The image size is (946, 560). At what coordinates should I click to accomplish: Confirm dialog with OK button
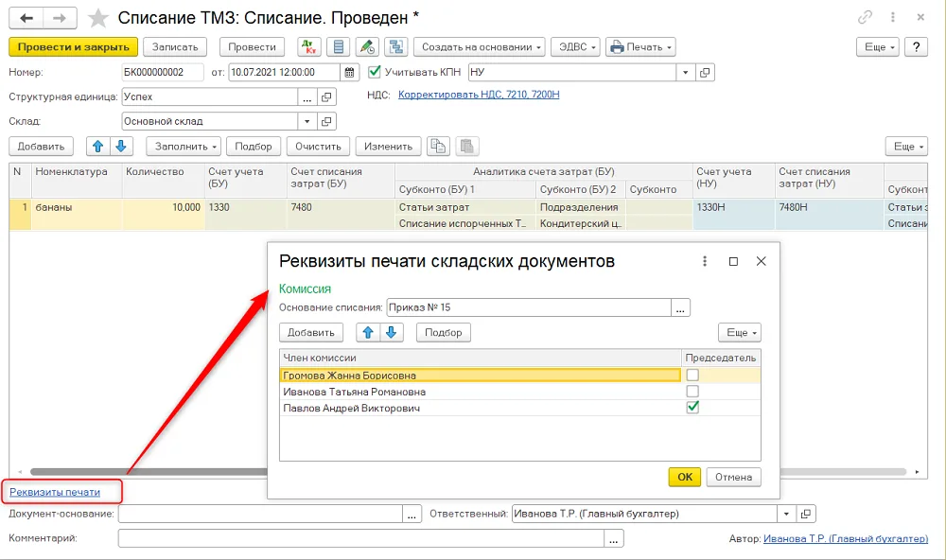685,477
